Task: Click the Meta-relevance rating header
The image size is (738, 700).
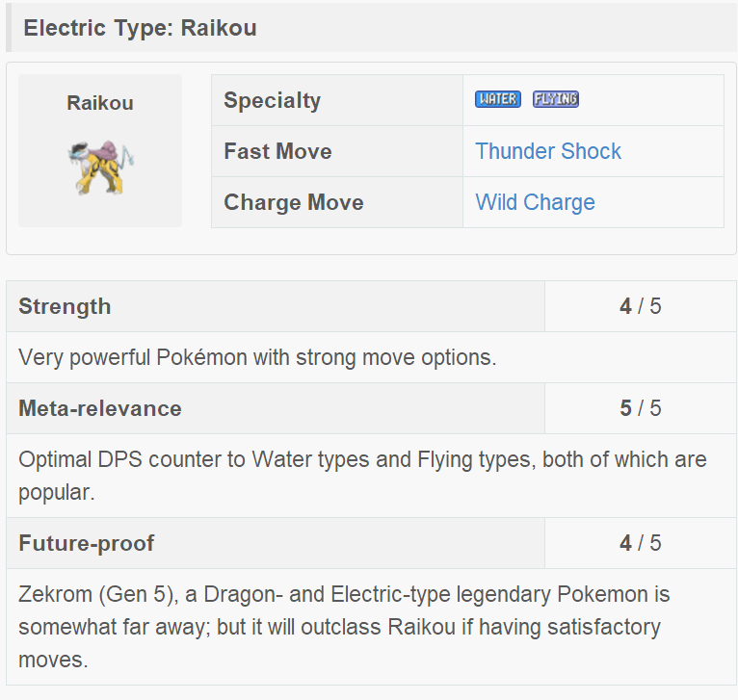Action: click(99, 408)
